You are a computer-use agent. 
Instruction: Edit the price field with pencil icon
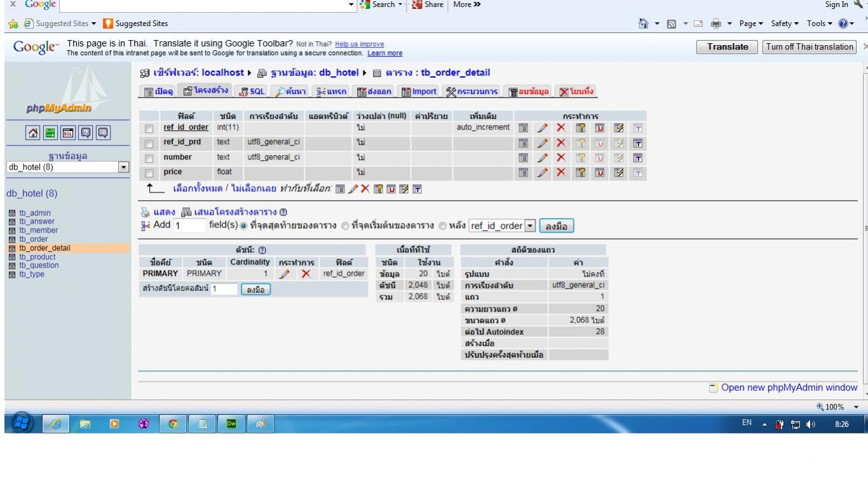click(x=542, y=172)
